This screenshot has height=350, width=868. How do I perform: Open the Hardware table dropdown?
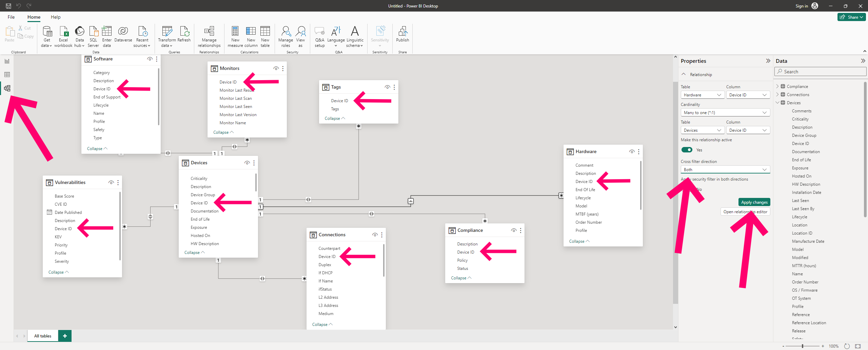(703, 95)
